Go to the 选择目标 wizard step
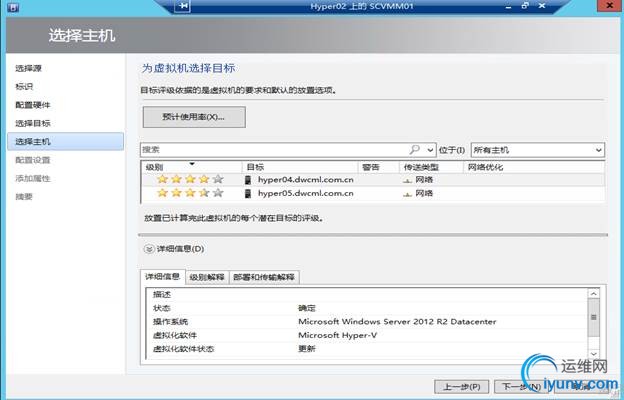The width and height of the screenshot is (624, 400). [33, 123]
